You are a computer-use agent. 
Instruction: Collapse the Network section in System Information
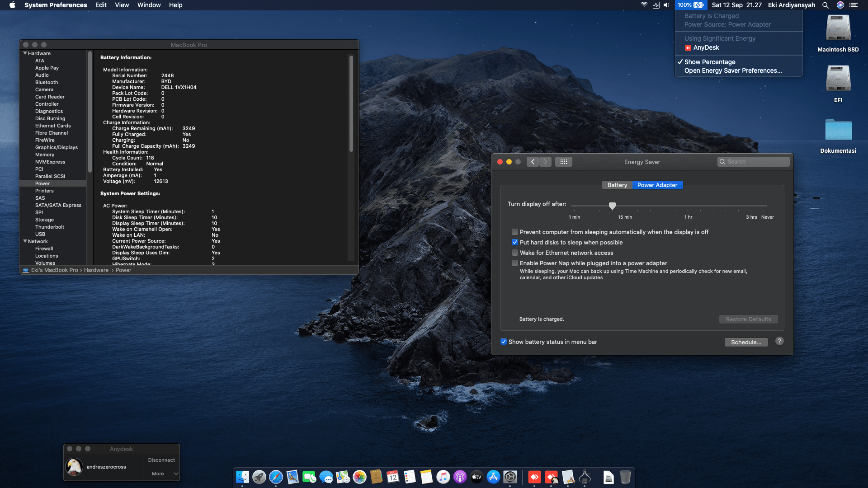[25, 241]
